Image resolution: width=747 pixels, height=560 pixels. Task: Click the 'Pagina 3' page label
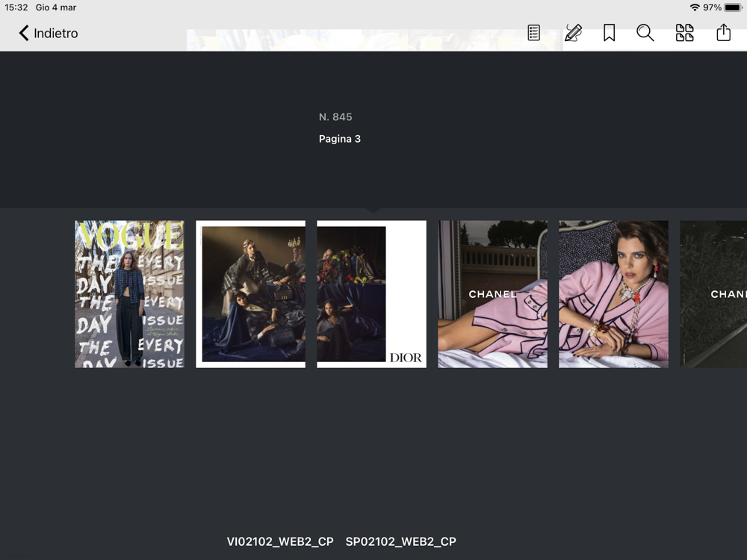click(x=340, y=139)
